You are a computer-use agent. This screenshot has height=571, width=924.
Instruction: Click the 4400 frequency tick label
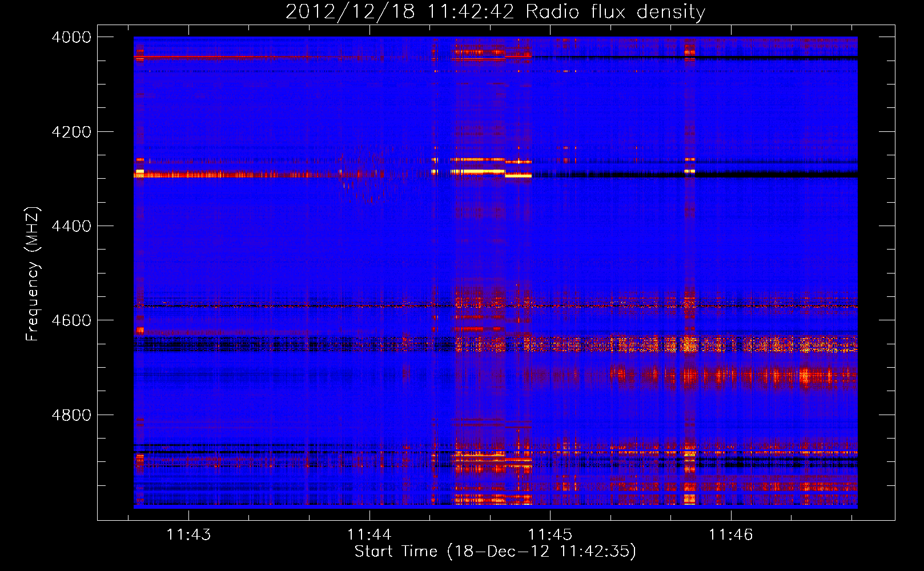(x=71, y=226)
